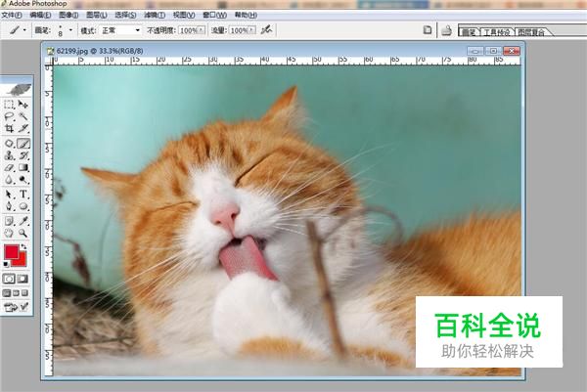Minimize the 62199.jpg document window
587x392 pixels.
[475, 51]
